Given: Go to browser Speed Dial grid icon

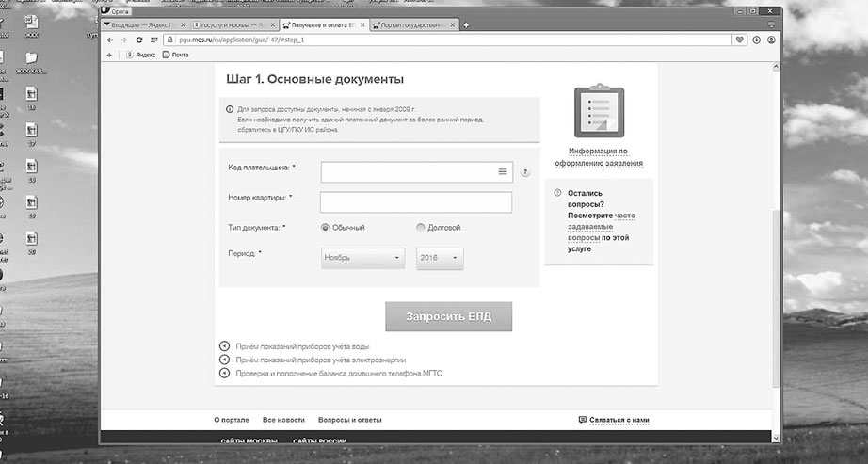Looking at the screenshot, I should pyautogui.click(x=153, y=40).
